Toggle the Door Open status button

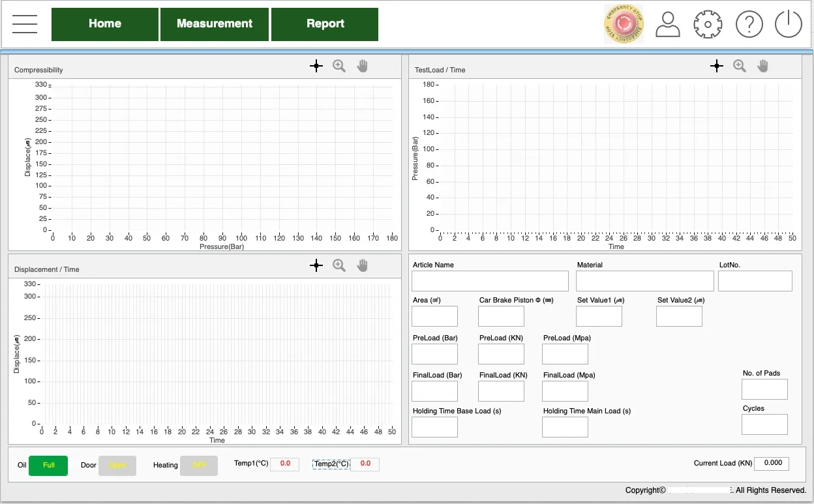pos(117,466)
